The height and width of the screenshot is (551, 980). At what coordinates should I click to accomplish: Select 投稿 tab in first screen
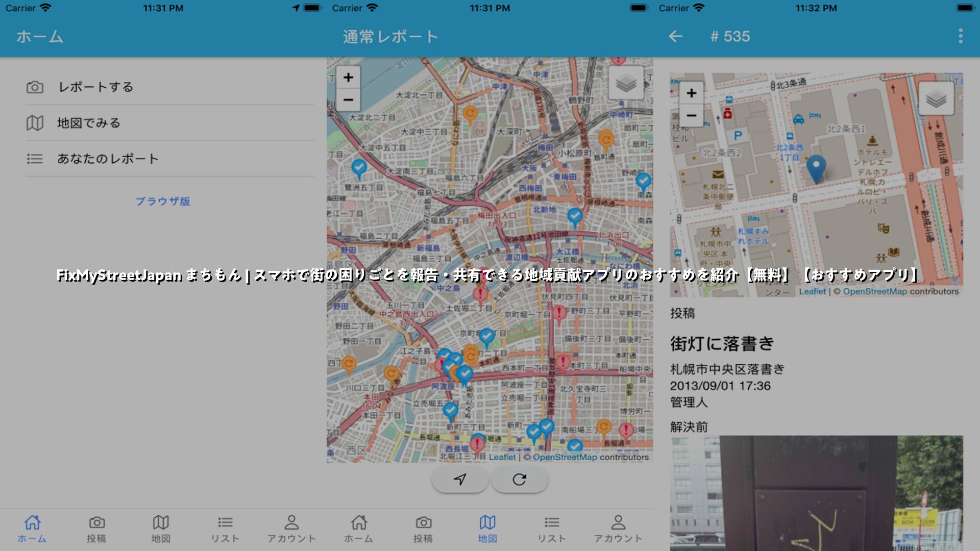click(x=96, y=529)
